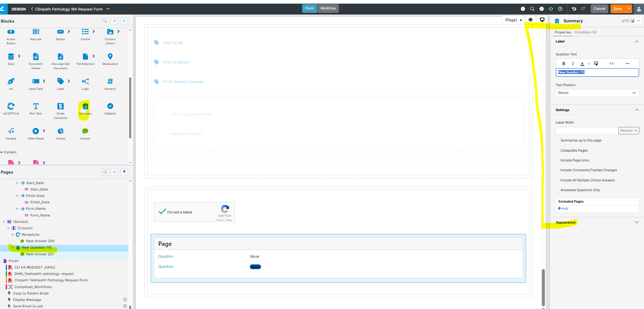Open the Text Position dropdown
This screenshot has height=309, width=644.
pos(597,93)
